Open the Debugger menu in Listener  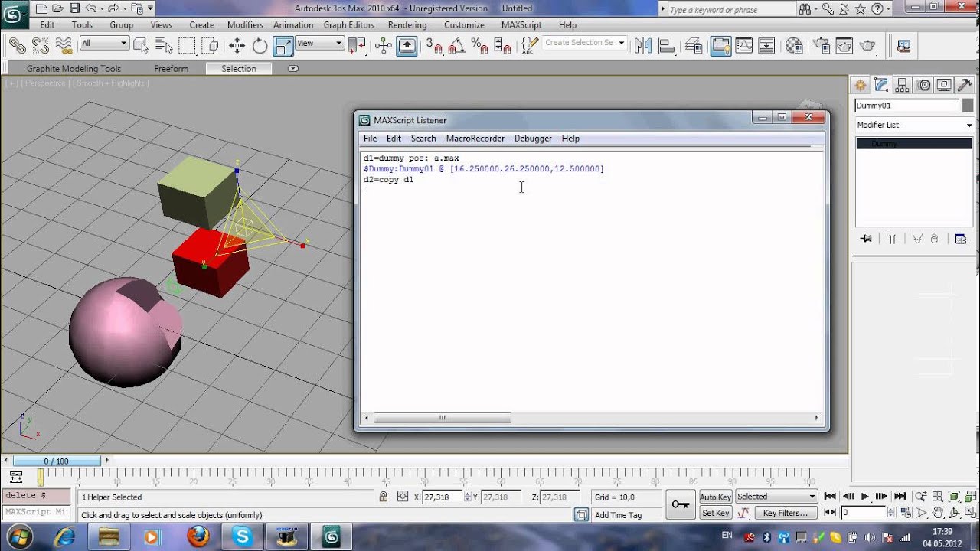tap(533, 139)
